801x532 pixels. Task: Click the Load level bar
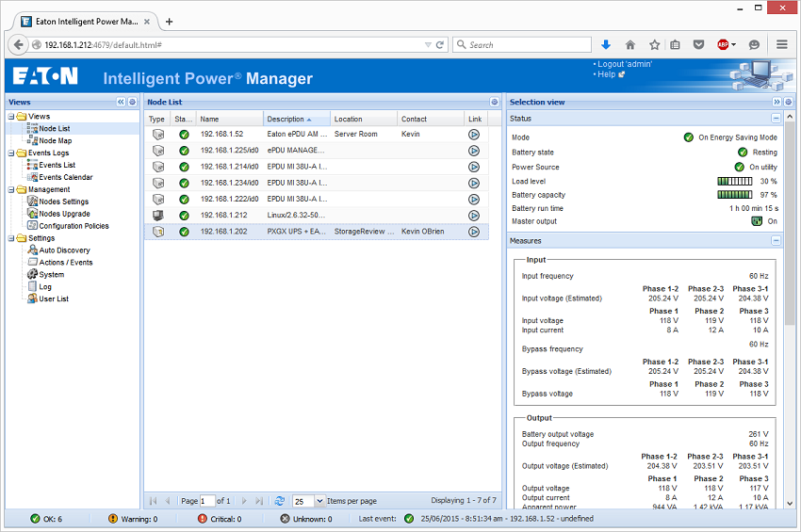click(734, 181)
